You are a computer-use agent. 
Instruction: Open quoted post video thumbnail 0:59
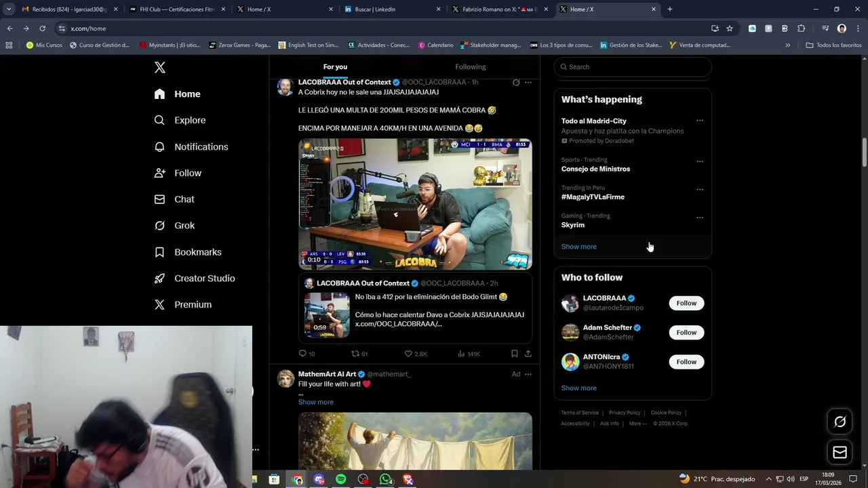327,315
